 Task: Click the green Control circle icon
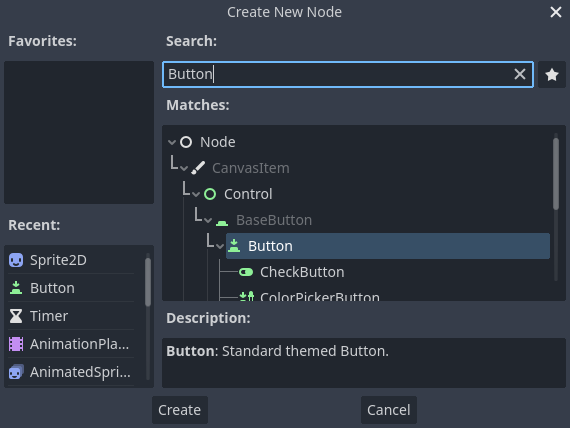click(210, 194)
